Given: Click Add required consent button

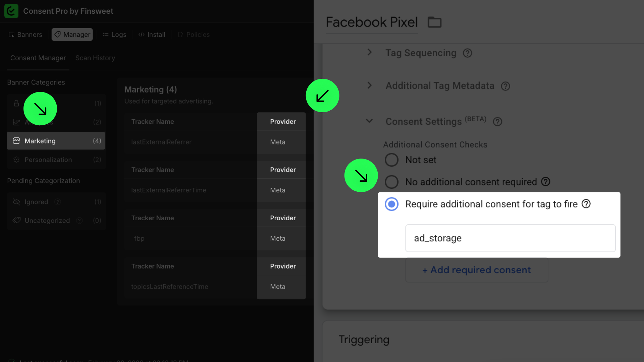Looking at the screenshot, I should click(x=477, y=270).
